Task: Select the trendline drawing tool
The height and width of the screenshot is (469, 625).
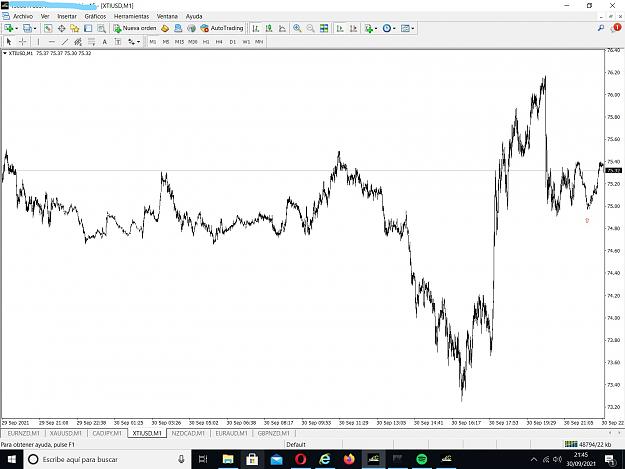Action: click(x=65, y=42)
